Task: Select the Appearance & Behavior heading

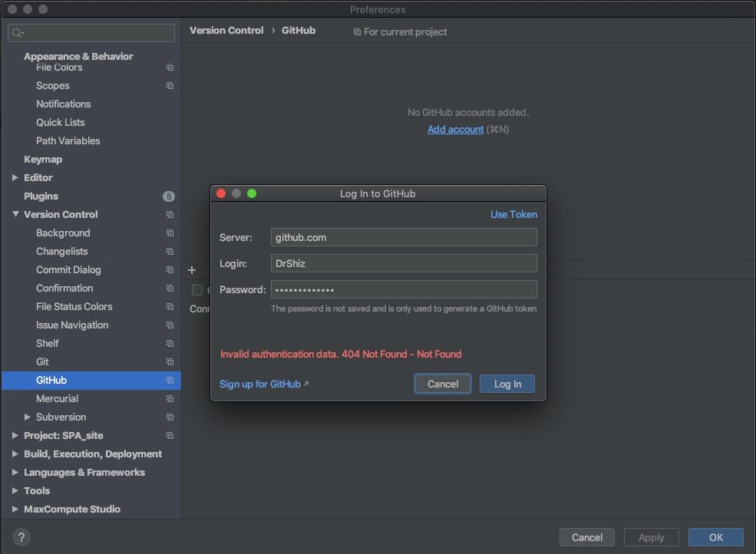Action: coord(78,57)
